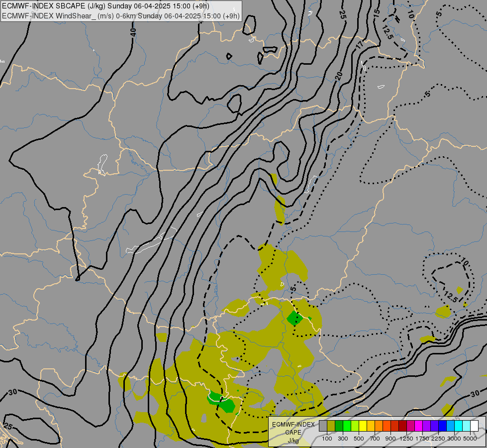The width and height of the screenshot is (487, 448).
Task: Select the olive swatch in the CAPE legend
Action: click(x=331, y=426)
